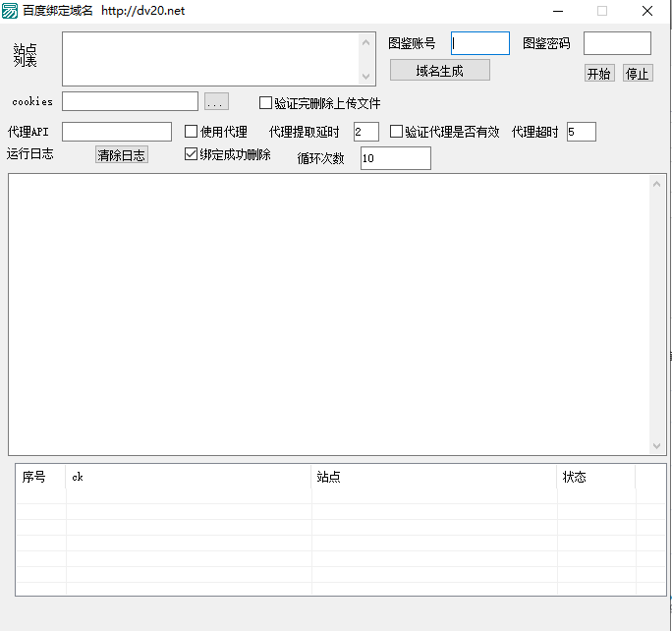Close the 百度绑定域名 window
672x631 pixels.
[x=647, y=11]
